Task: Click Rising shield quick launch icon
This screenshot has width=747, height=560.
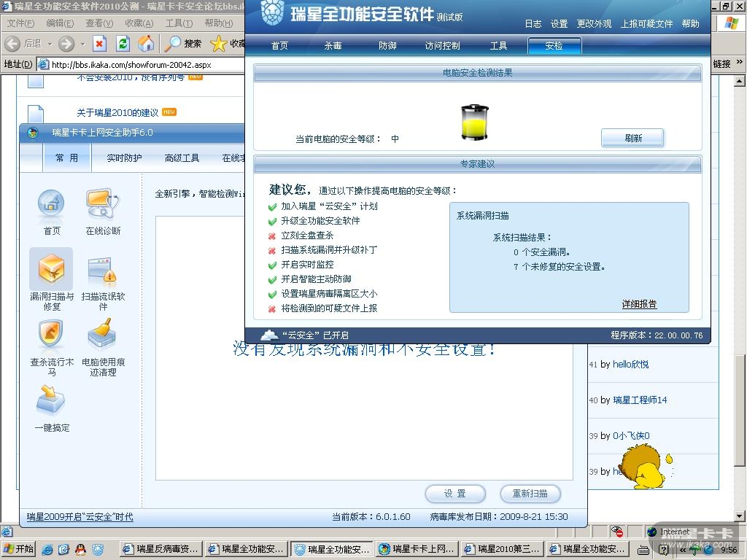Action: pos(98,550)
